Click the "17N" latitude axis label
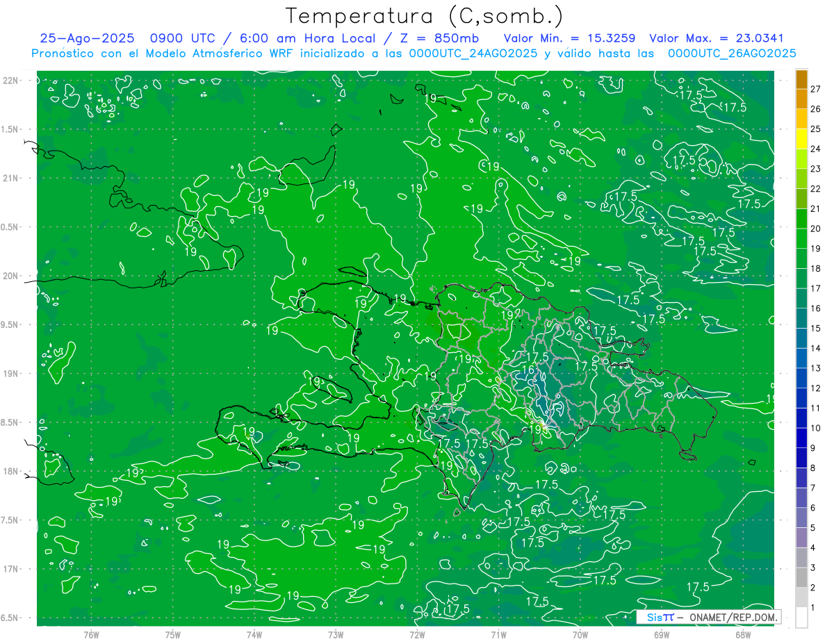 click(x=10, y=570)
